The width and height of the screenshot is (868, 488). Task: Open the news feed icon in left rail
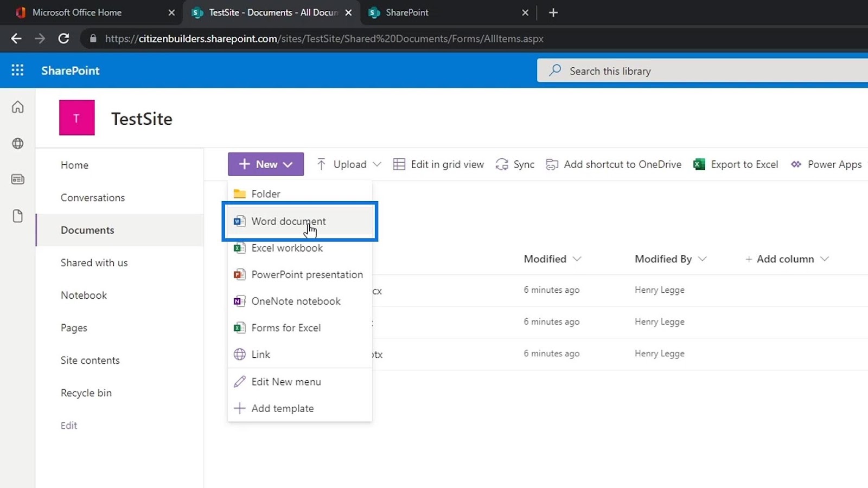pos(18,179)
